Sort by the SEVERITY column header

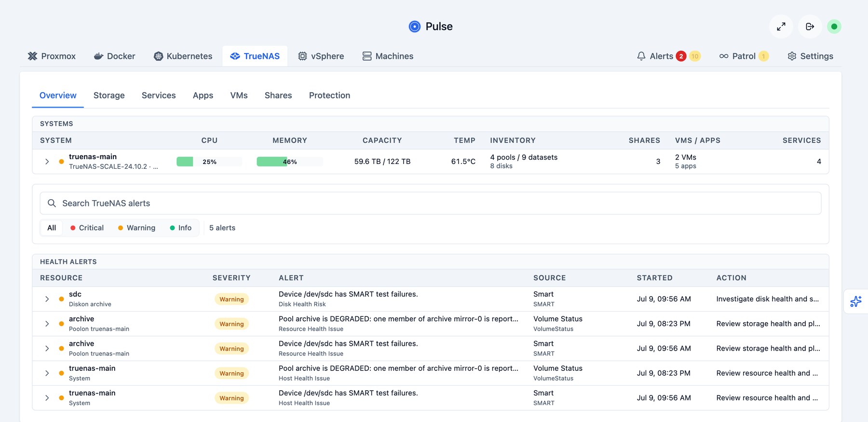click(x=231, y=278)
